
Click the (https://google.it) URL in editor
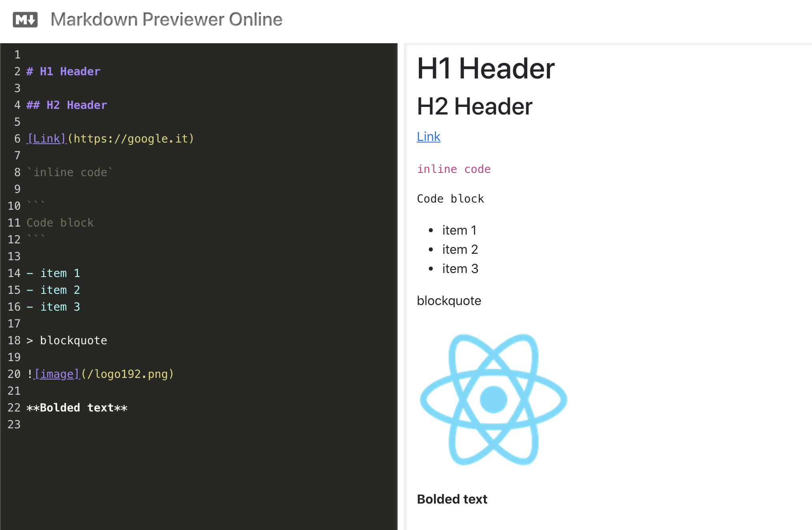tap(131, 139)
